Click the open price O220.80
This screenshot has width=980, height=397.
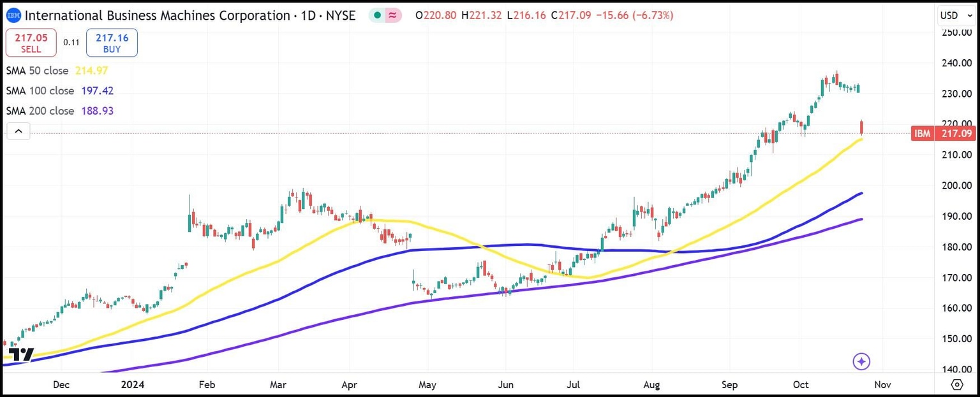point(435,15)
